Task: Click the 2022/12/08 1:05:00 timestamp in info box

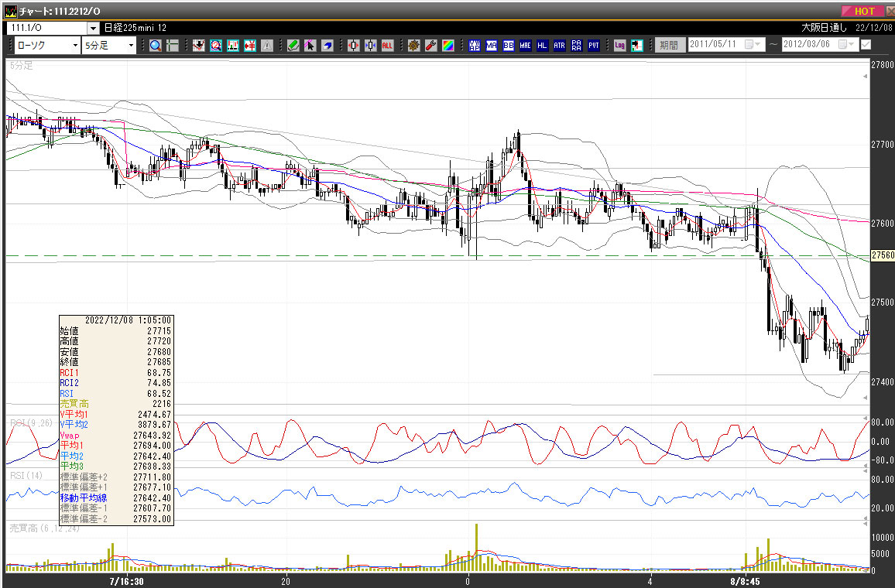Action: pos(128,320)
